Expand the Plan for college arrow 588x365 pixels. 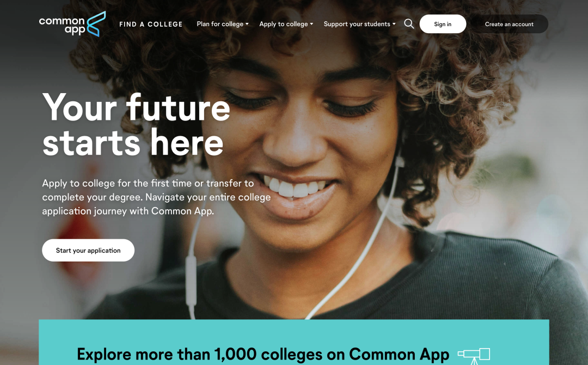point(247,24)
